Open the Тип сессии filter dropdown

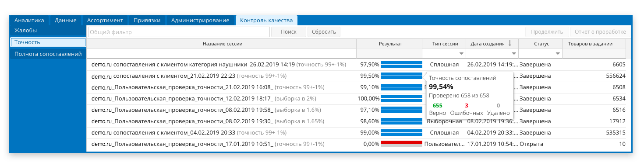coord(461,53)
